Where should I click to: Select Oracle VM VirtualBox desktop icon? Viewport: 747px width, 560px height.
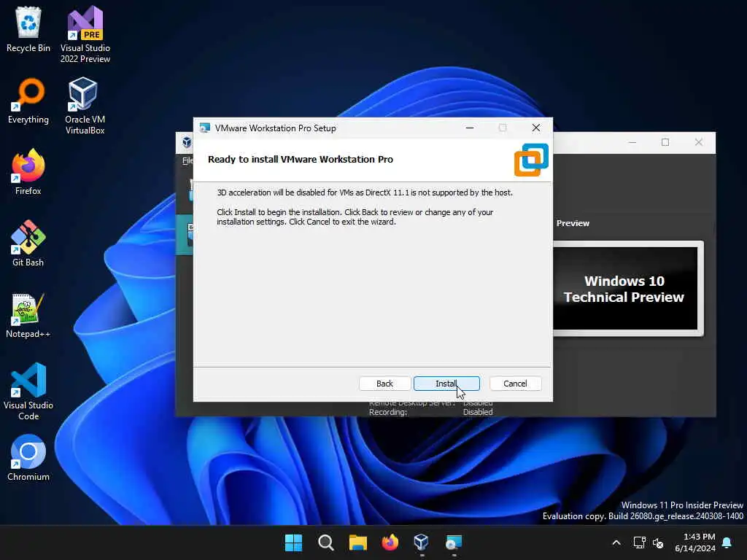coord(85,106)
